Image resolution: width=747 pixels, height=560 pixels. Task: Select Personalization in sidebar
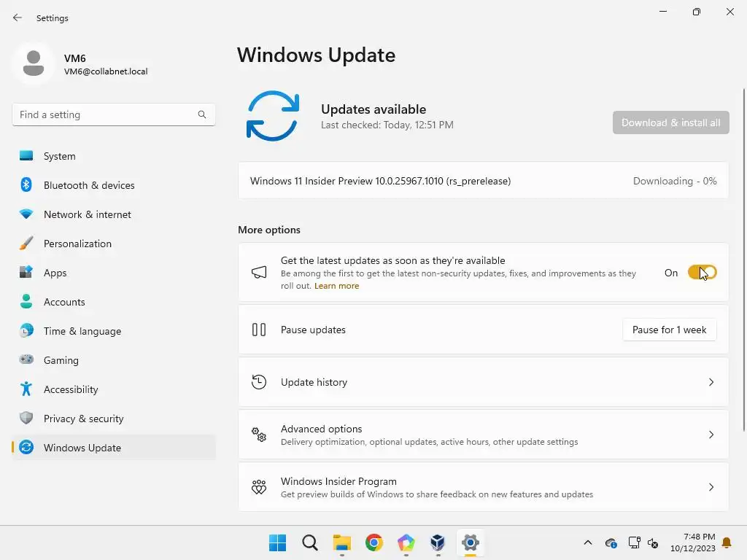pyautogui.click(x=114, y=244)
